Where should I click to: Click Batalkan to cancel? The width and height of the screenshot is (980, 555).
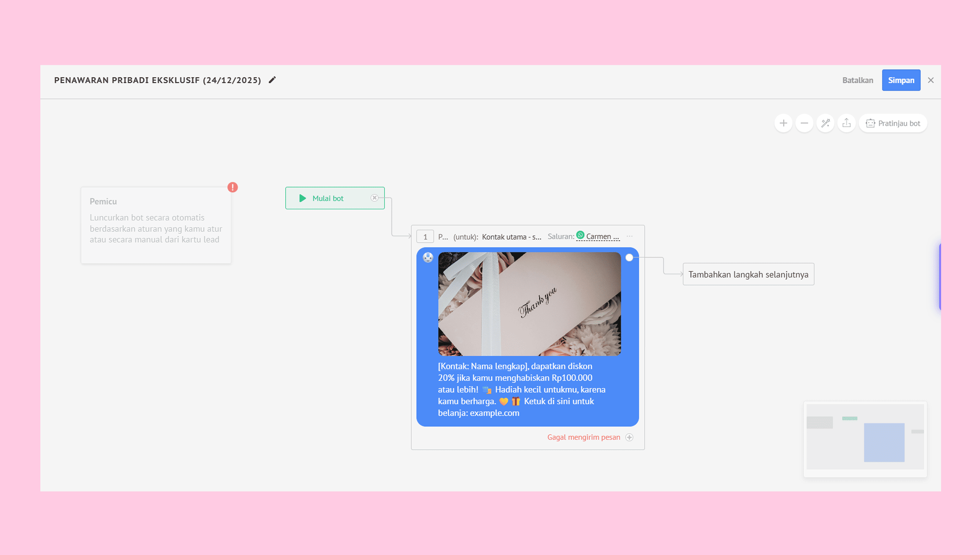[x=857, y=80]
